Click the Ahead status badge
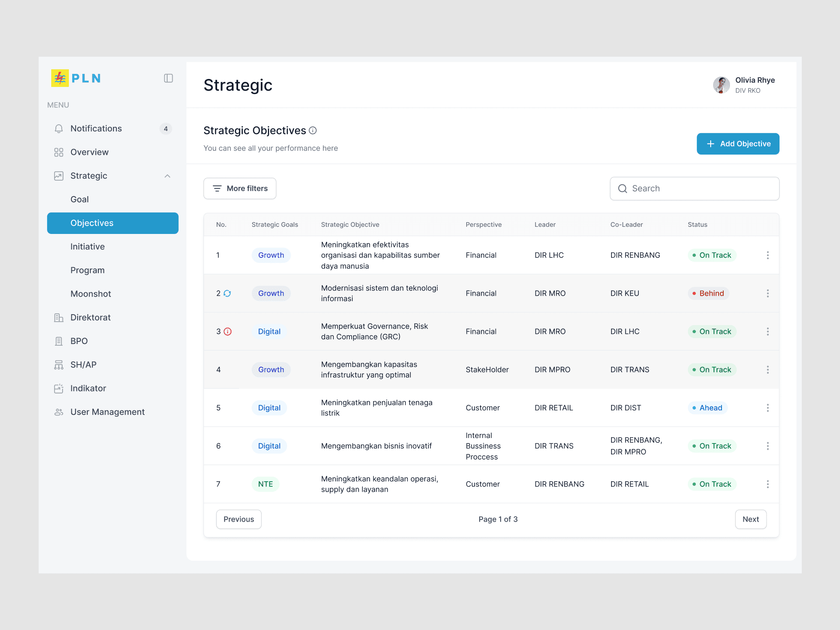 [708, 408]
